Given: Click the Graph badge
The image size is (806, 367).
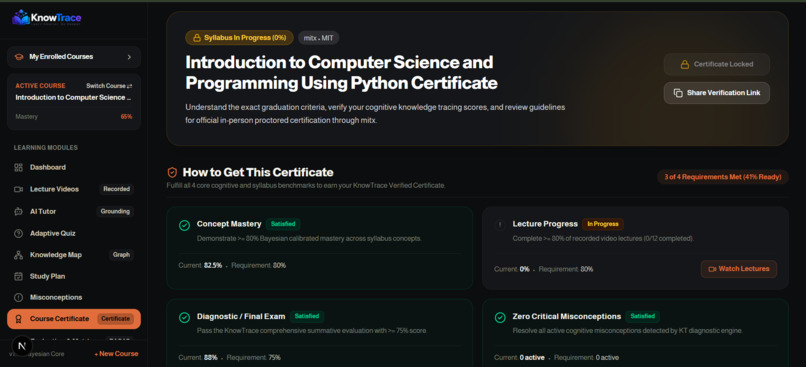Looking at the screenshot, I should 121,255.
